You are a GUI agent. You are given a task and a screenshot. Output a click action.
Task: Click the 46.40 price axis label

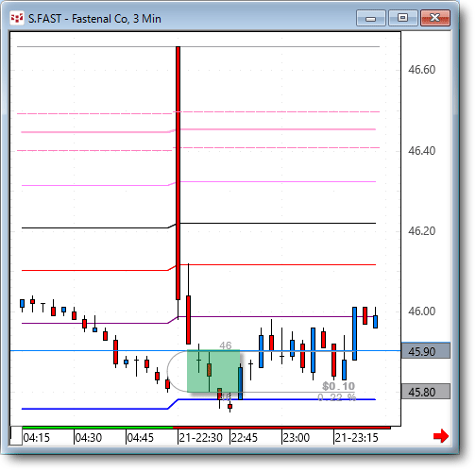(422, 151)
